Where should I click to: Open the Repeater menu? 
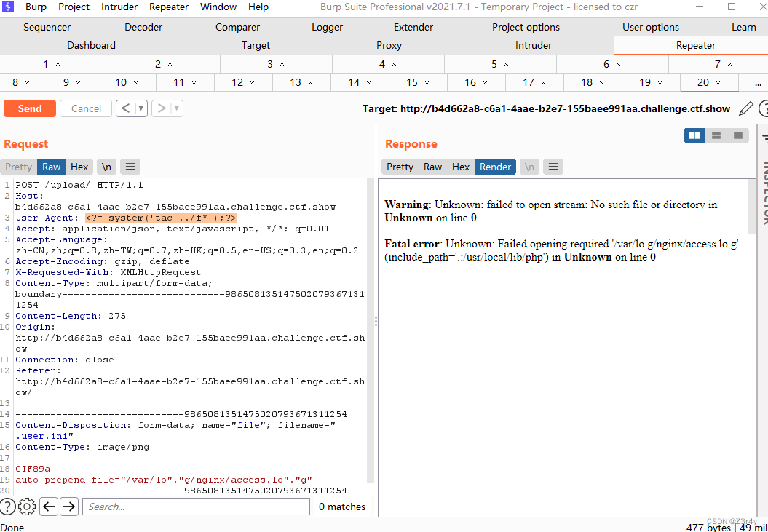click(x=168, y=7)
